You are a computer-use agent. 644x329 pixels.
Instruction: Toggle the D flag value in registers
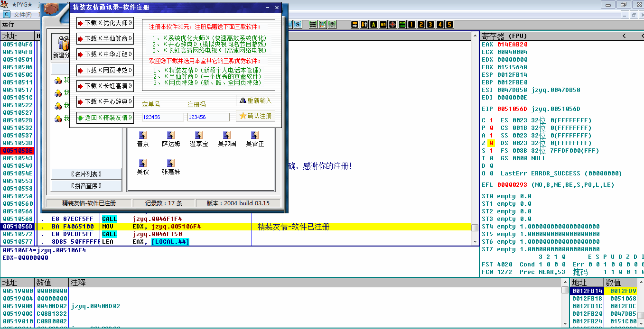tap(492, 165)
